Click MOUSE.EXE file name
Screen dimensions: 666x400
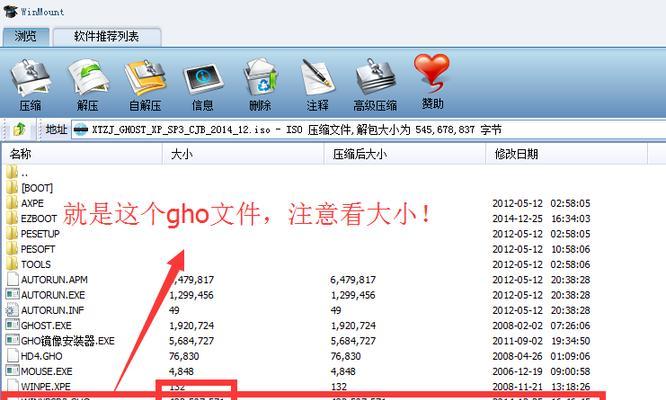[47, 371]
